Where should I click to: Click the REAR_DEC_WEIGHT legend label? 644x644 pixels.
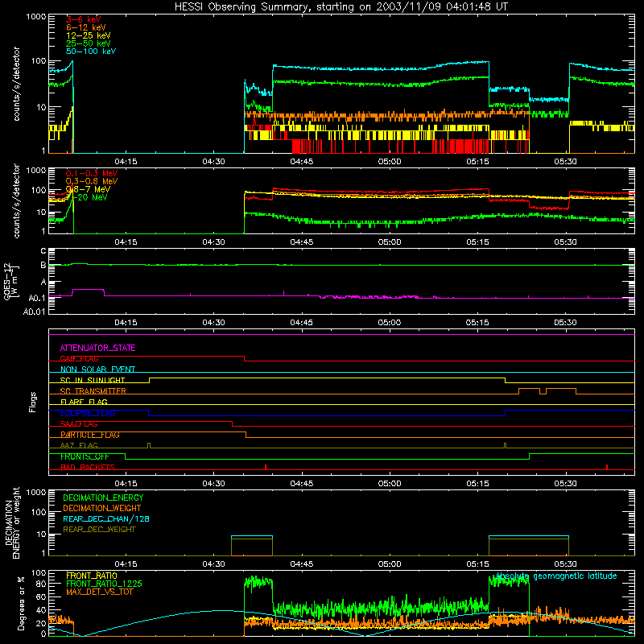(99, 530)
